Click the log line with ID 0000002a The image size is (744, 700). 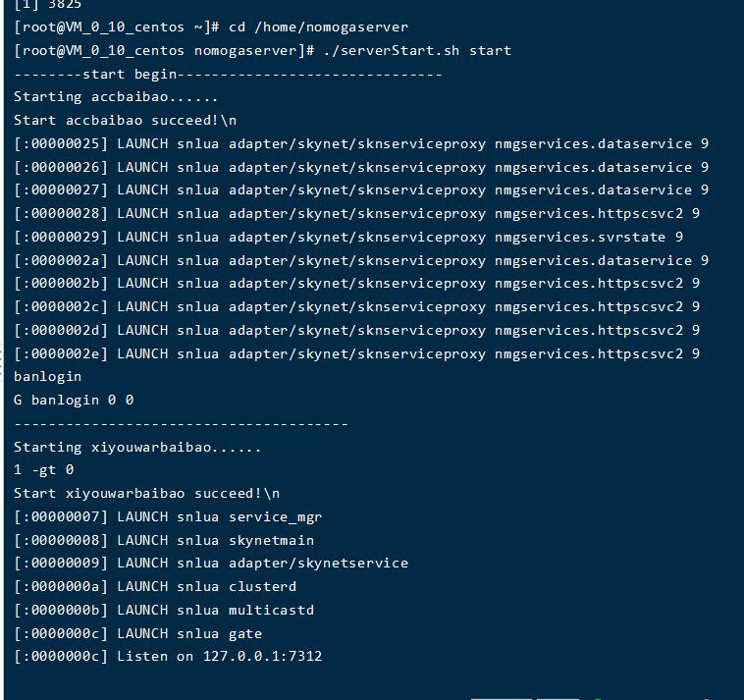[x=361, y=260]
